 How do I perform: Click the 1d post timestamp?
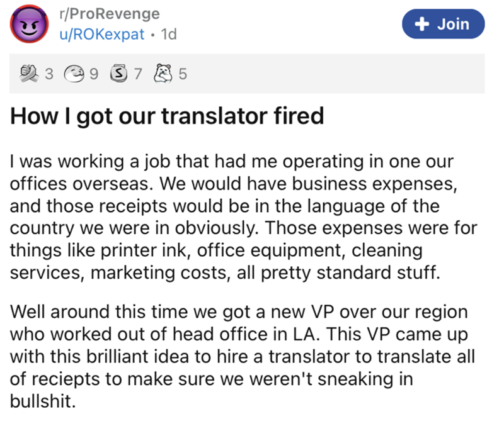click(169, 35)
